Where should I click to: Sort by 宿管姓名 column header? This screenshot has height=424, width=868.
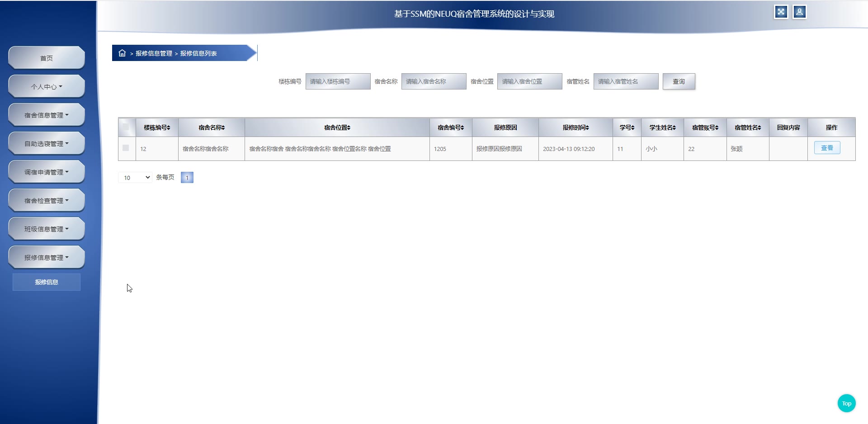coord(748,127)
